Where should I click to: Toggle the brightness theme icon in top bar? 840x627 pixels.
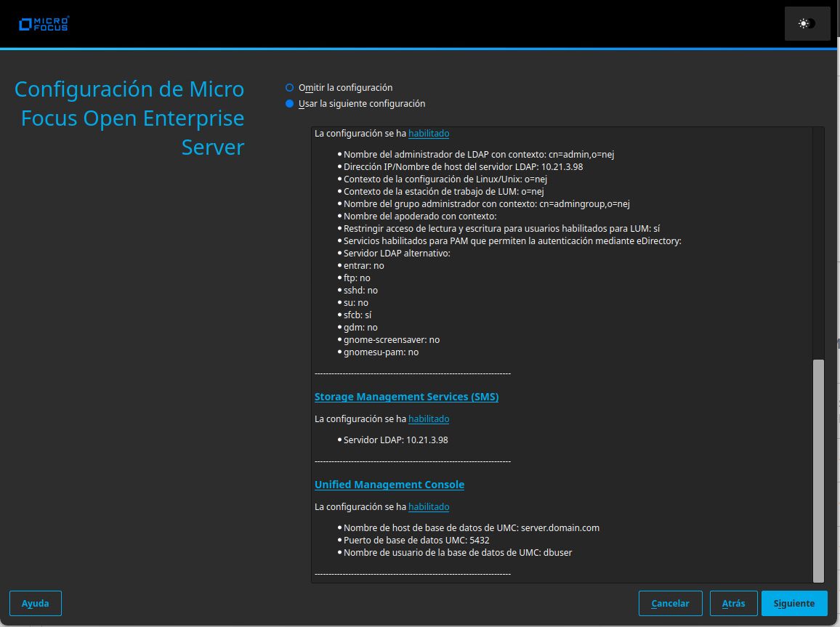pos(807,23)
